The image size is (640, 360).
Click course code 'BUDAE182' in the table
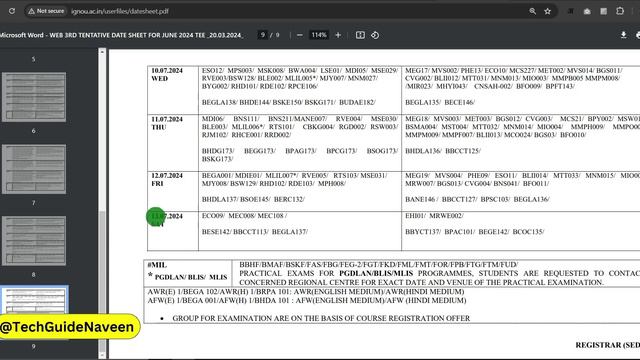pyautogui.click(x=357, y=102)
